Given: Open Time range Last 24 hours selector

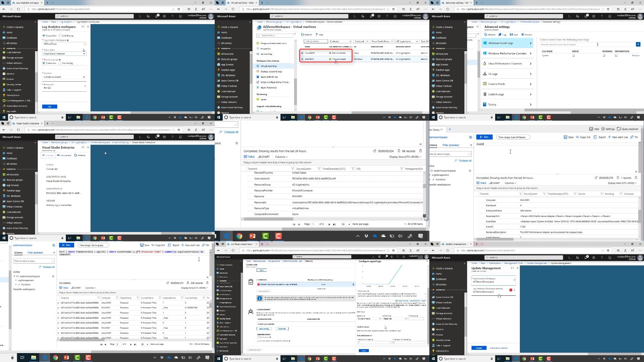Looking at the screenshot, I should (513, 137).
